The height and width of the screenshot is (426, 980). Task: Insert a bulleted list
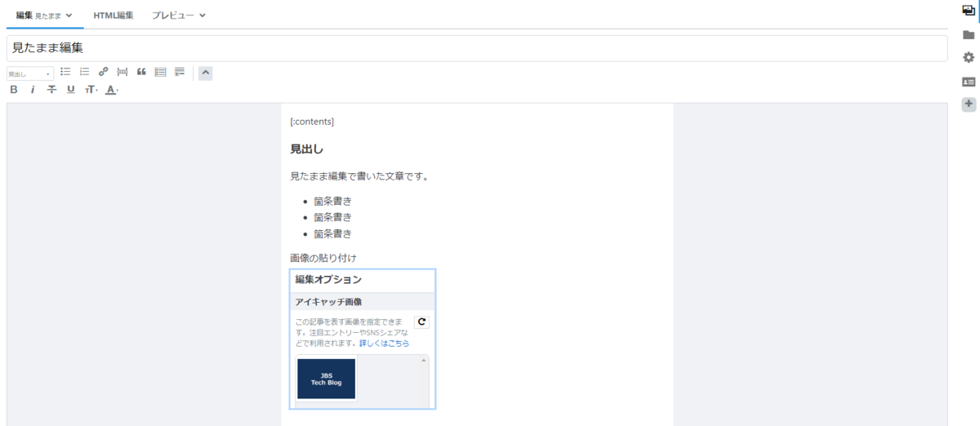point(65,73)
